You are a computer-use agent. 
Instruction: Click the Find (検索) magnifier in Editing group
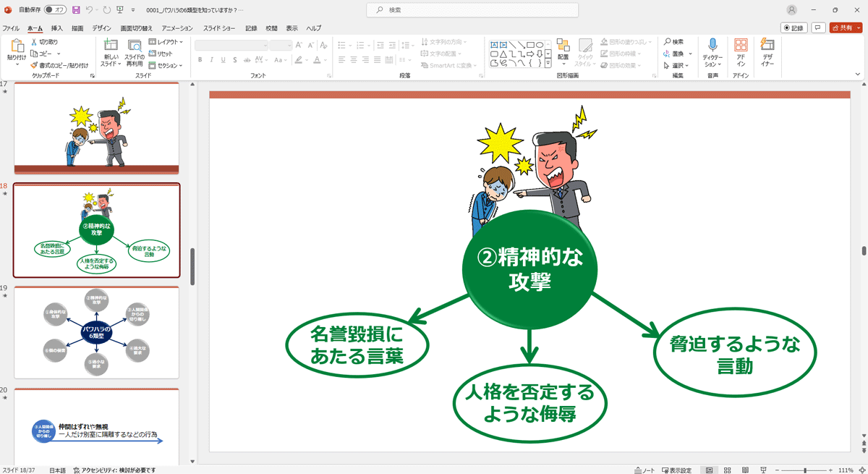(x=667, y=42)
